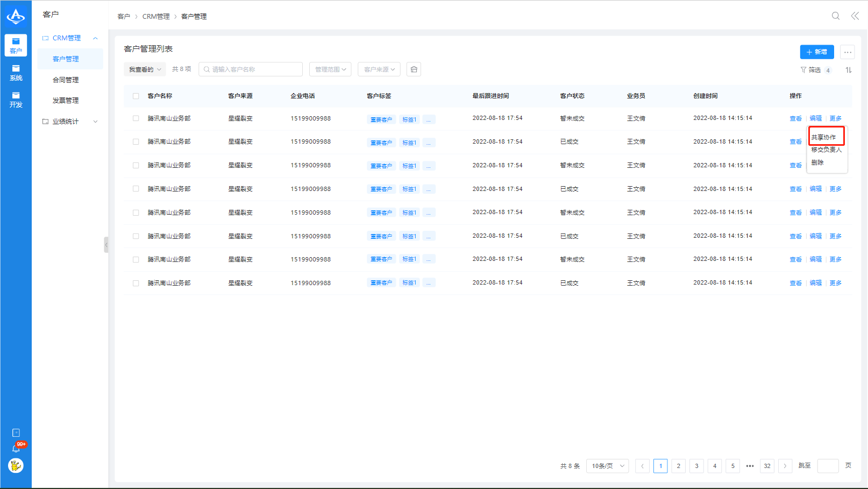Click the 创建时间 column header

705,96
